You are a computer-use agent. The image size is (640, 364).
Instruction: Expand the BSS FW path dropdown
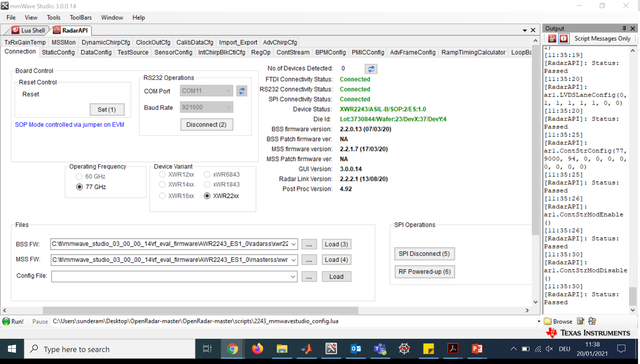click(x=294, y=244)
